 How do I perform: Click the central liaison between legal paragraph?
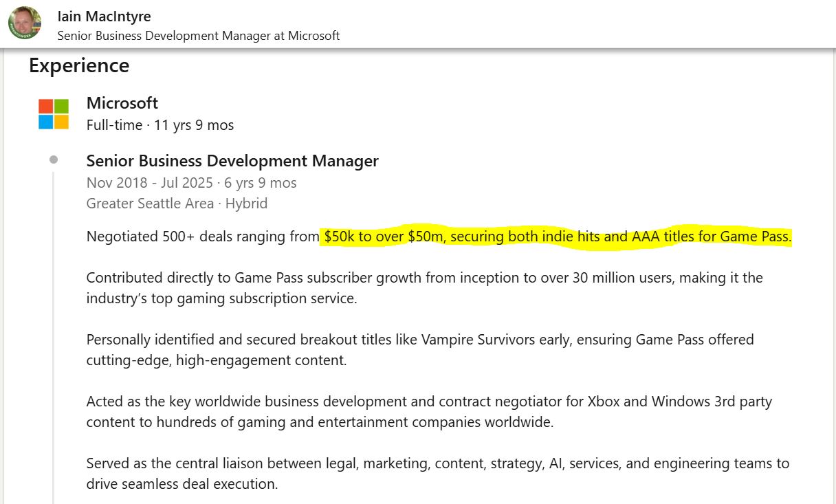click(x=438, y=474)
